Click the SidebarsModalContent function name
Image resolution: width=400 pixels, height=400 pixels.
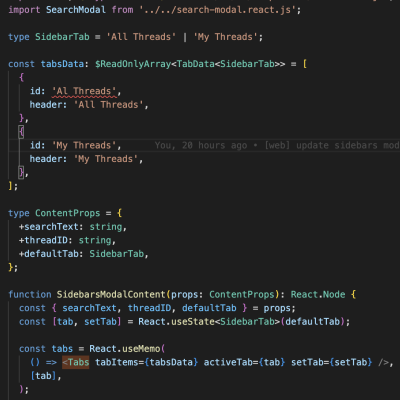[x=111, y=294]
